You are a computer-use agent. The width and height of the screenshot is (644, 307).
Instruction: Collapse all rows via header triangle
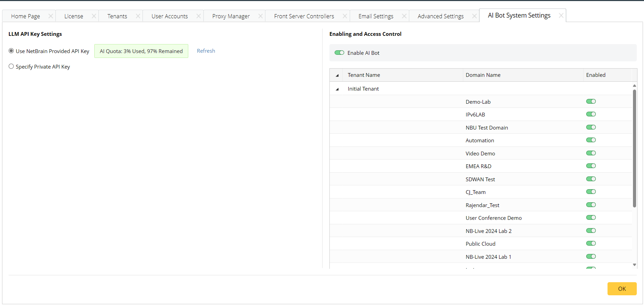tap(337, 75)
